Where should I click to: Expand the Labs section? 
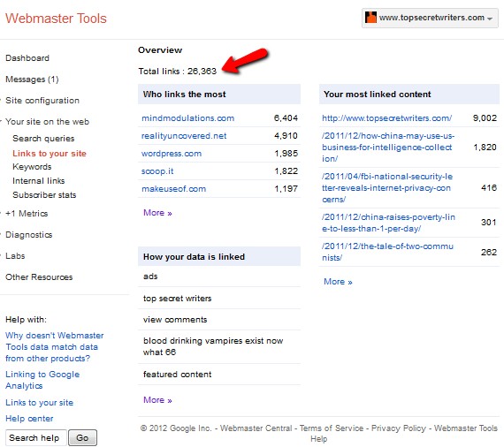15,256
